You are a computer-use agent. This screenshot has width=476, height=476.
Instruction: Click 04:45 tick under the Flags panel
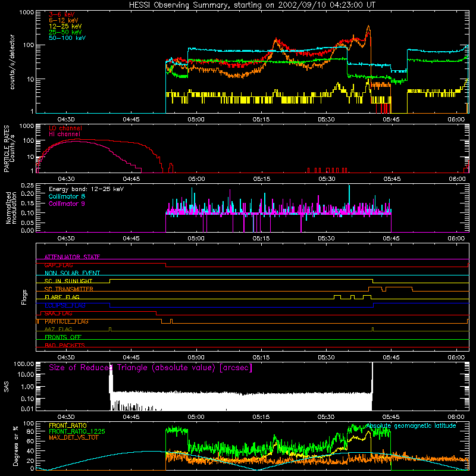point(131,358)
